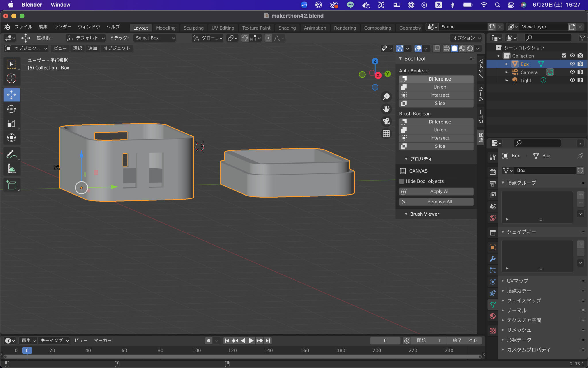Select the Add Cube tool
588x368 pixels.
click(12, 185)
